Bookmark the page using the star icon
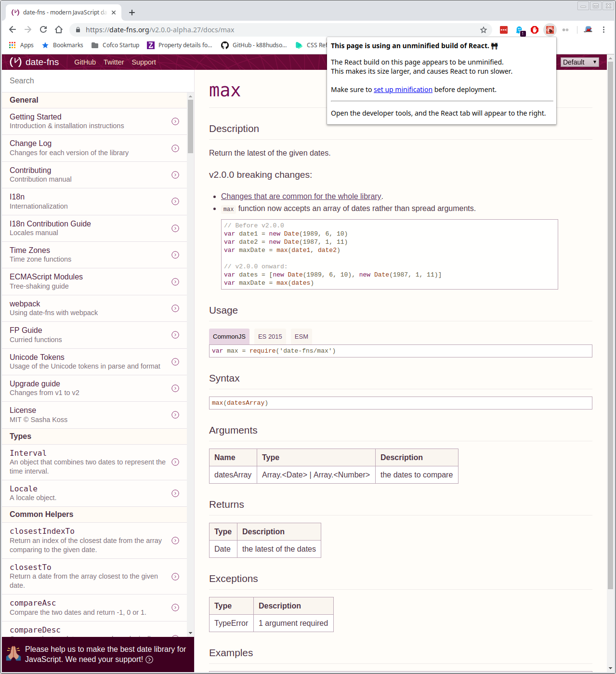The height and width of the screenshot is (674, 616). pos(483,29)
